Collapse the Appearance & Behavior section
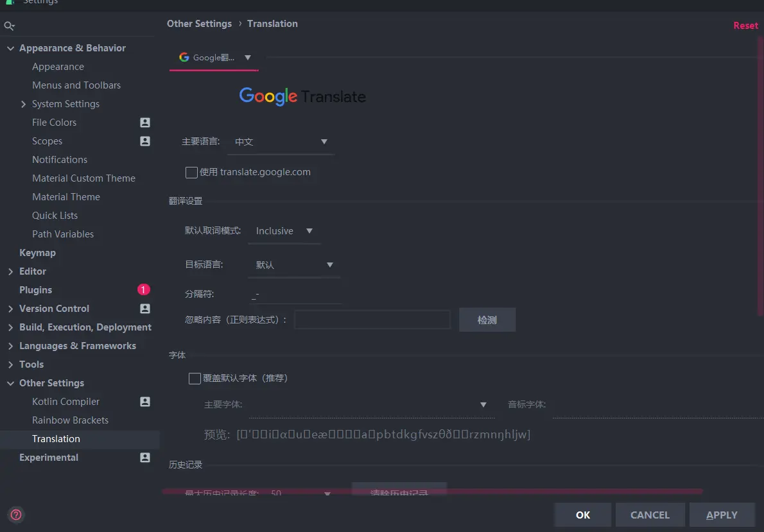Screen dimensions: 764x532 pyautogui.click(x=10, y=48)
